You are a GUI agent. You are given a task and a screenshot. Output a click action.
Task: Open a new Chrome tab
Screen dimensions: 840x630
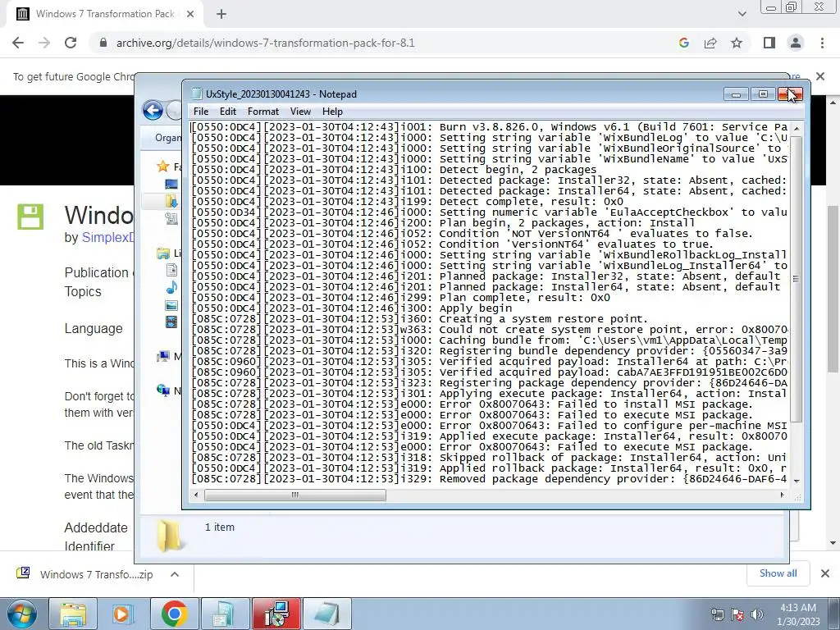click(221, 15)
